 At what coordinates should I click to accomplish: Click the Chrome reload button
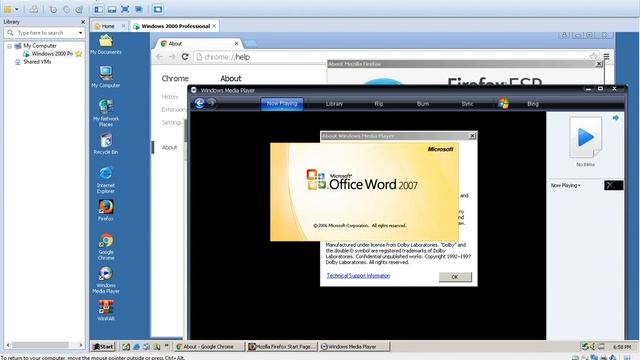pyautogui.click(x=185, y=57)
